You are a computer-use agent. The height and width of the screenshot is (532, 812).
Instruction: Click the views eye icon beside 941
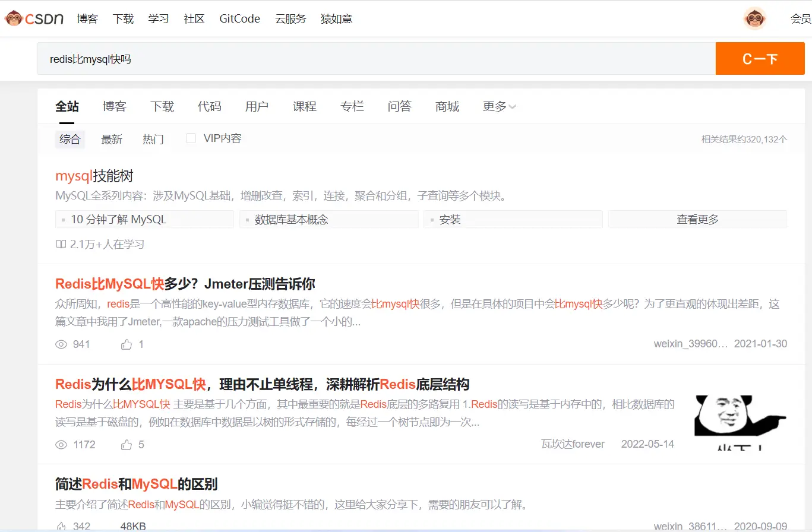[x=61, y=344]
